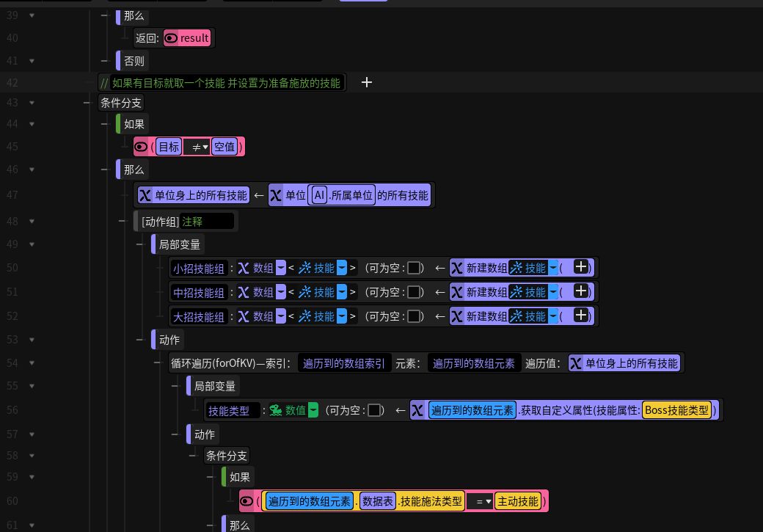This screenshot has height=532, width=763.
Task: Click the result return value chip
Action: tap(187, 38)
